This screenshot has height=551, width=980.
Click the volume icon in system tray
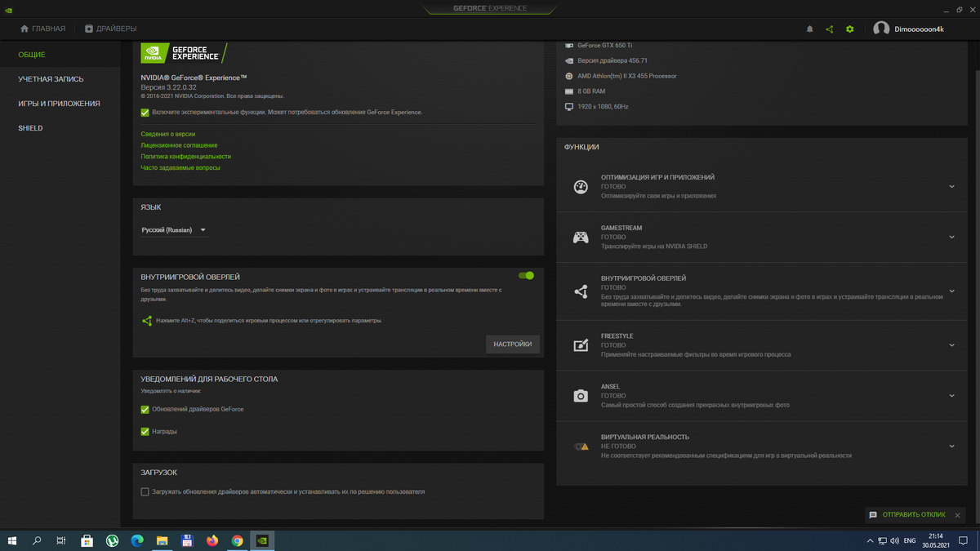point(896,540)
